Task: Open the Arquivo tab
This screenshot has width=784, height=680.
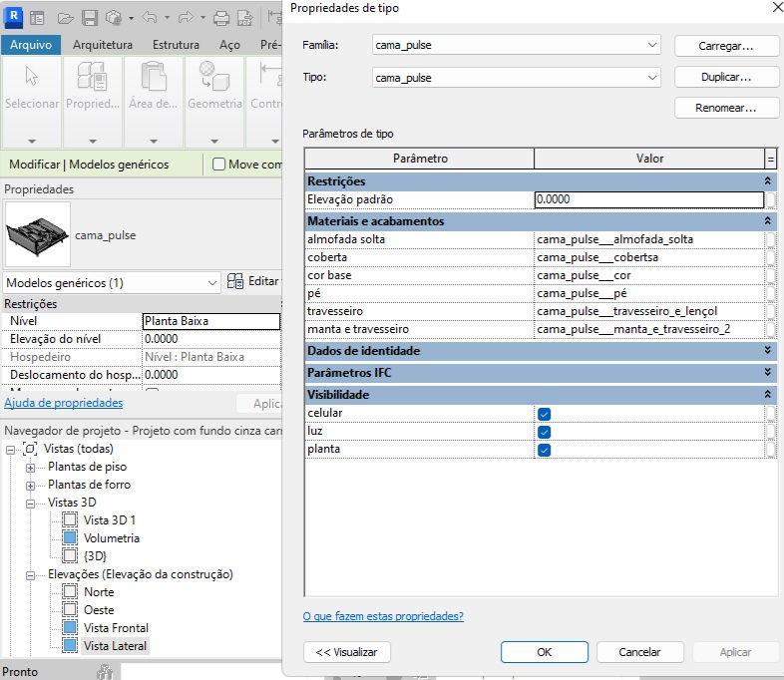Action: pyautogui.click(x=31, y=45)
